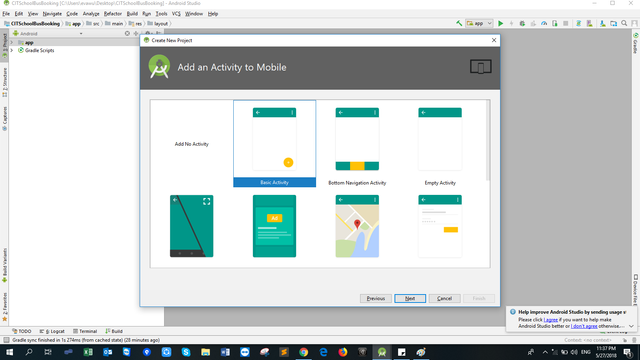The image size is (640, 360).
Task: Close the Create New Project dialog
Action: pos(494,40)
